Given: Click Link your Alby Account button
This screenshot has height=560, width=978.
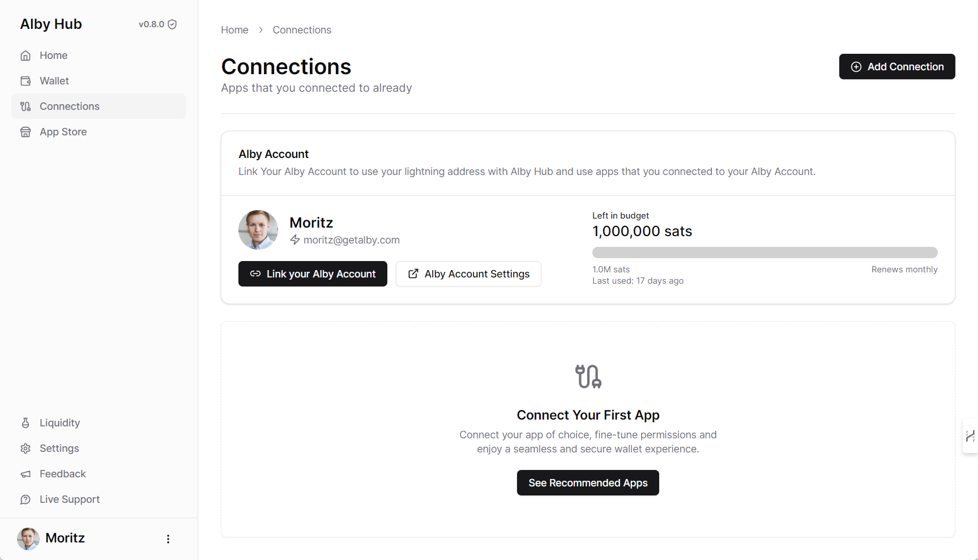Looking at the screenshot, I should click(x=313, y=274).
